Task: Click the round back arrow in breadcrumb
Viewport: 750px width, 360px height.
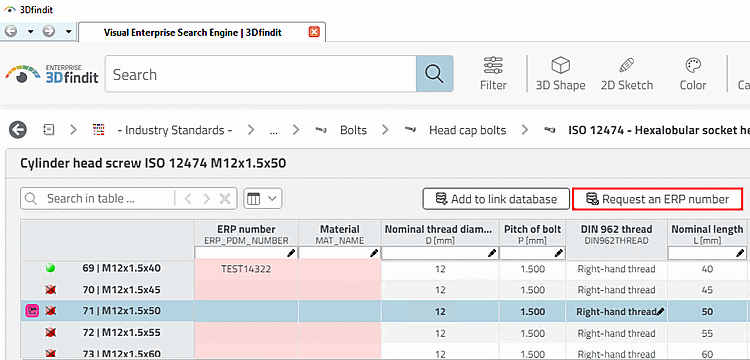Action: click(x=18, y=130)
